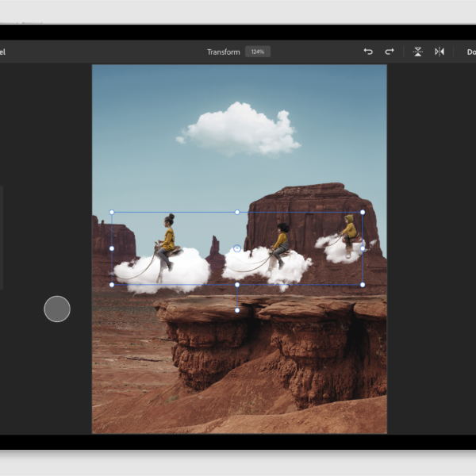Viewport: 476px width, 476px height.
Task: Click the transform center reference point
Action: point(237,248)
